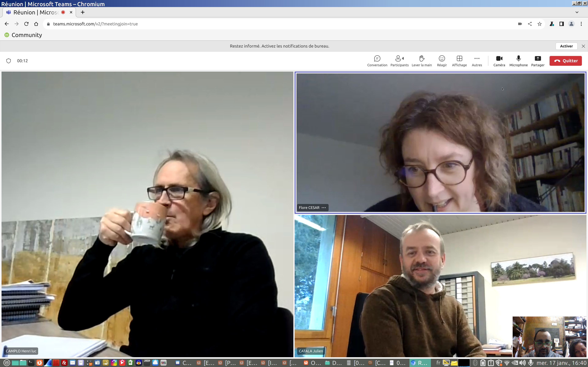The height and width of the screenshot is (367, 588).
Task: Open the Affichage view options
Action: (459, 61)
